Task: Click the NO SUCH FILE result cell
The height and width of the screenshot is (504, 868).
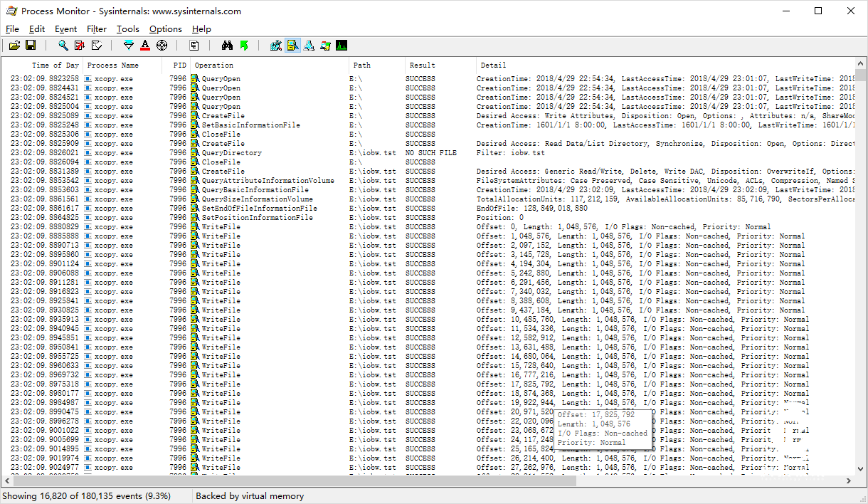Action: (x=431, y=153)
